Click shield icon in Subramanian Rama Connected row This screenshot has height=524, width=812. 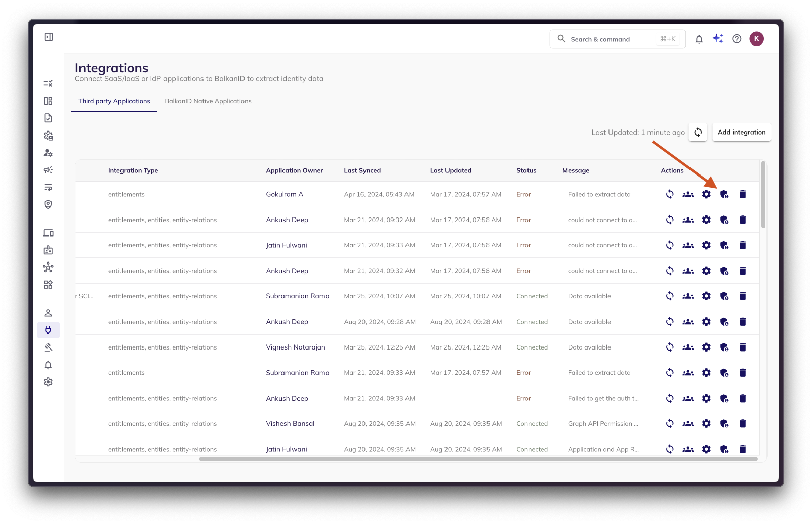(724, 296)
